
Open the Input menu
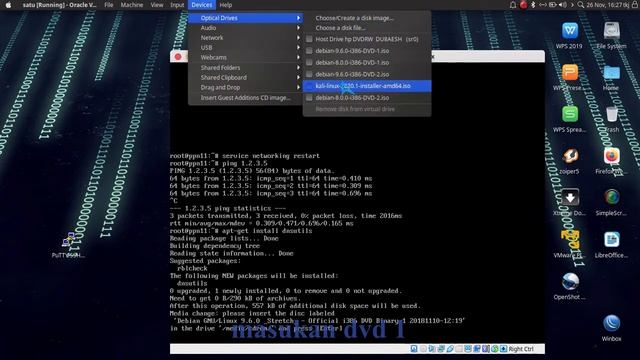[177, 5]
